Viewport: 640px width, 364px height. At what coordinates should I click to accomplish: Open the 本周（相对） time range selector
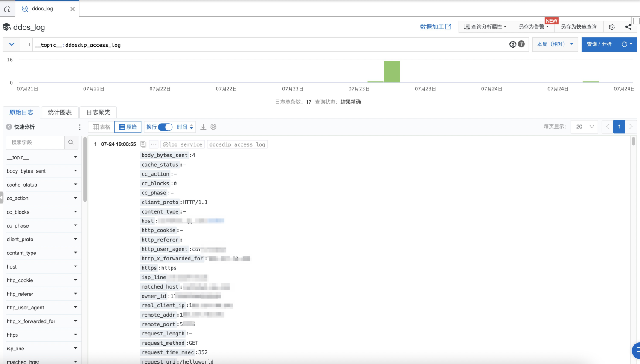pyautogui.click(x=555, y=44)
